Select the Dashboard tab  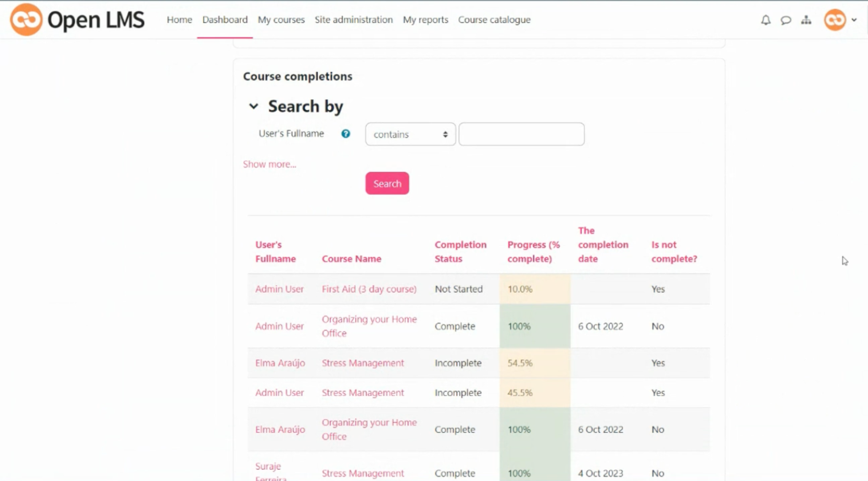click(x=225, y=20)
